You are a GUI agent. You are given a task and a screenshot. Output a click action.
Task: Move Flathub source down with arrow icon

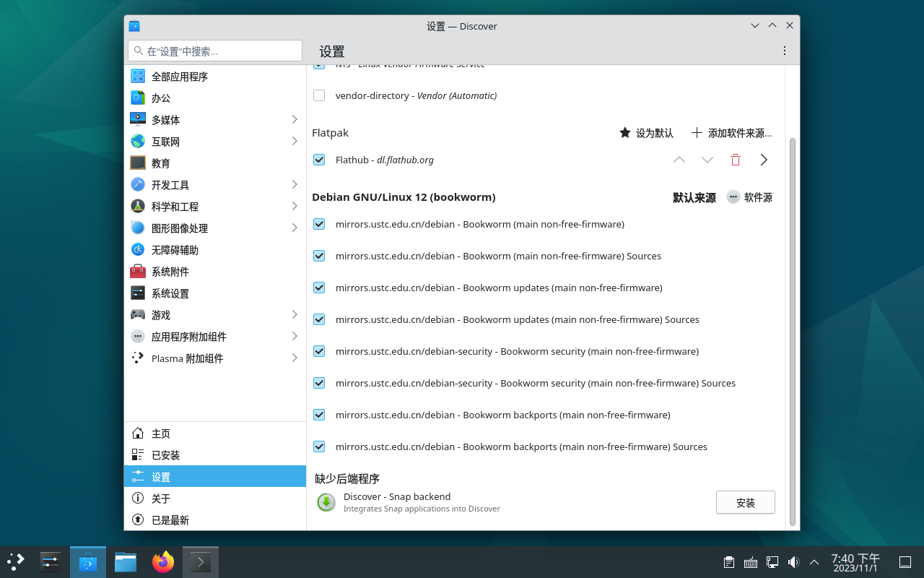tap(707, 160)
